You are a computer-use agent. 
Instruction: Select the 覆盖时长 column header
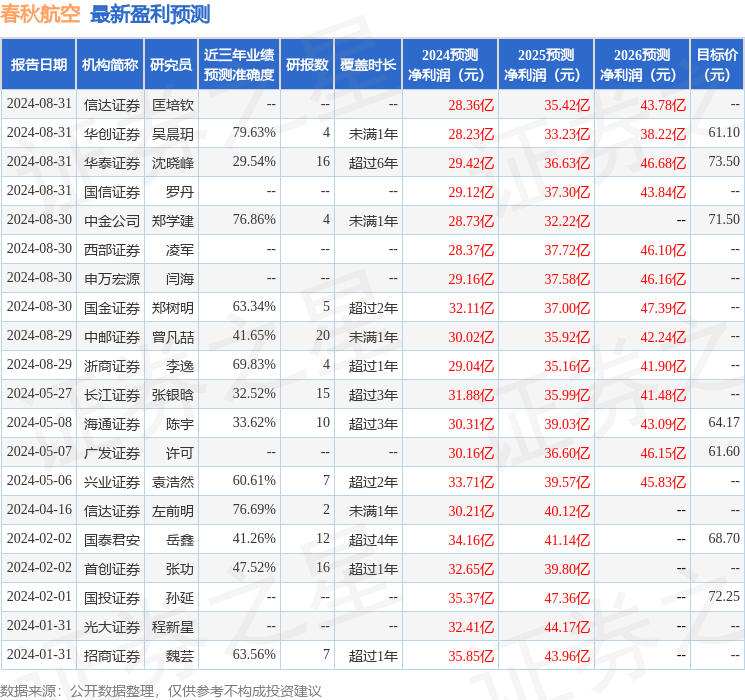click(x=368, y=65)
